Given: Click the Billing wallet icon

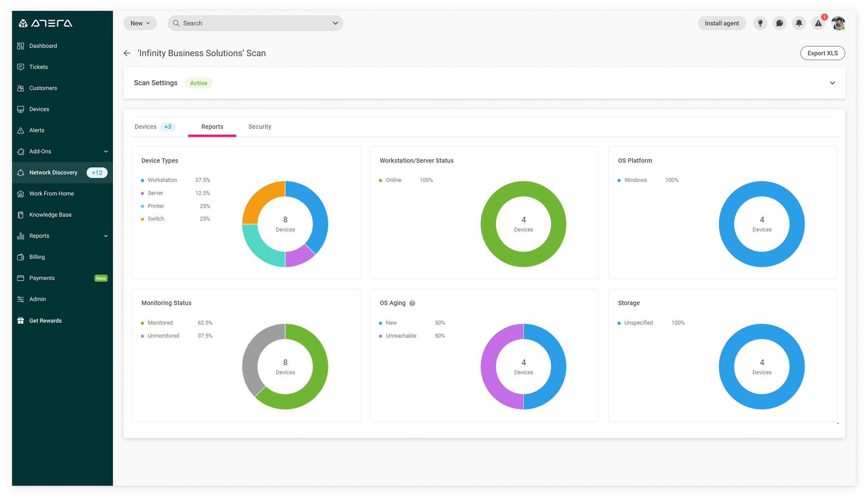Looking at the screenshot, I should pos(20,257).
